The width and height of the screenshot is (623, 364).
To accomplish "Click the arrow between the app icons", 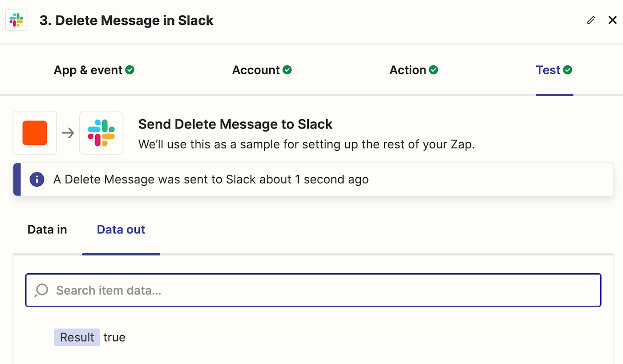I will click(x=68, y=133).
